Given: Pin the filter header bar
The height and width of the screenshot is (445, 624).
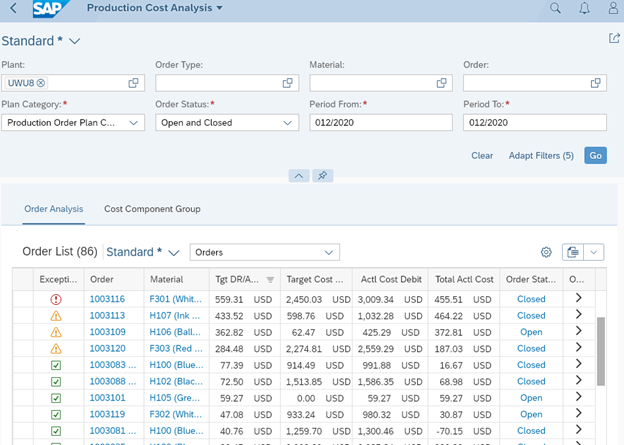Looking at the screenshot, I should tap(324, 176).
